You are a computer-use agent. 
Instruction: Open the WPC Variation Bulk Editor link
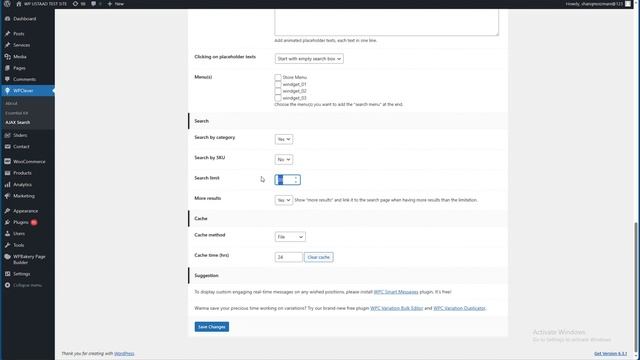tap(396, 308)
